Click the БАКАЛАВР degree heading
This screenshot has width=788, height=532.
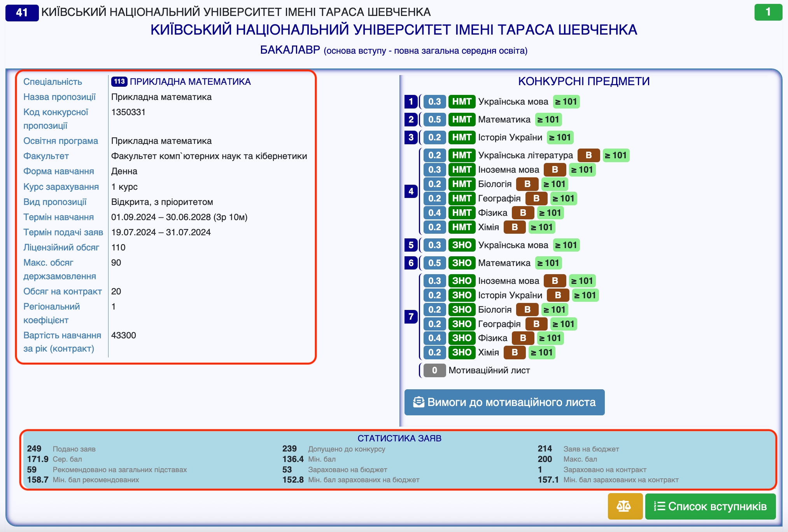point(290,50)
